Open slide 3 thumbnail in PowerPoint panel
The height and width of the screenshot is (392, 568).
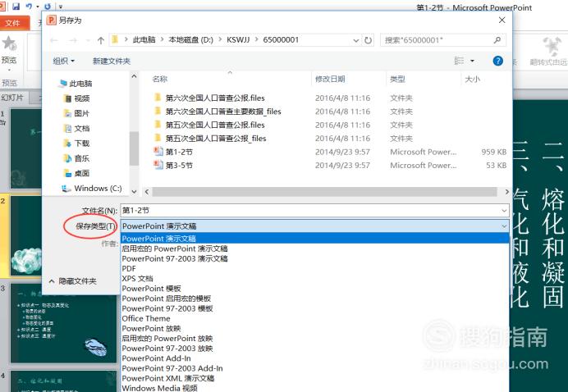pyautogui.click(x=62, y=323)
